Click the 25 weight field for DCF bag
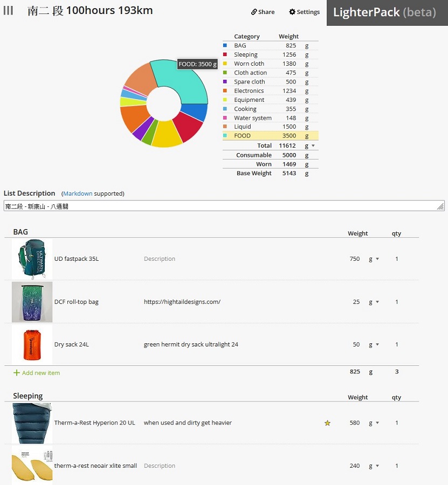 [x=356, y=302]
